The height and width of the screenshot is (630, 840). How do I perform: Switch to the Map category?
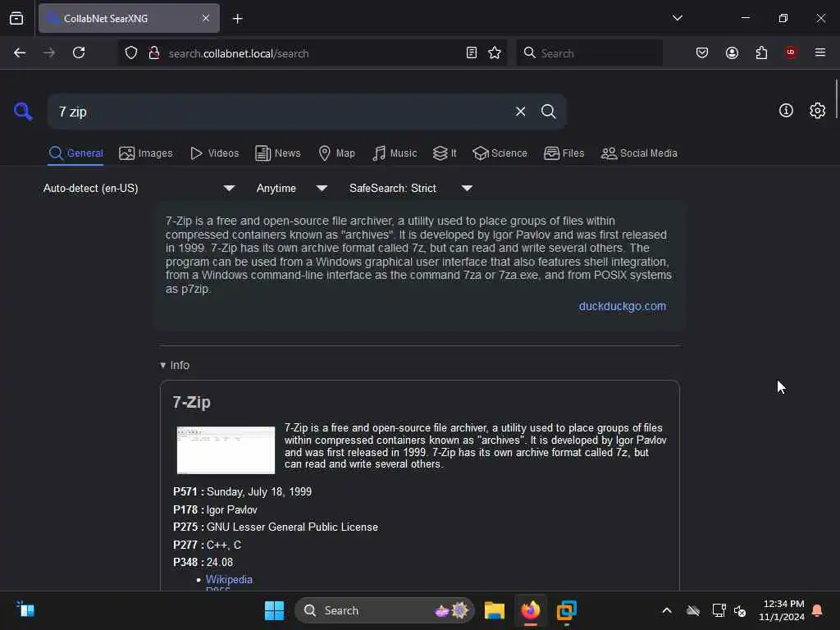click(336, 153)
